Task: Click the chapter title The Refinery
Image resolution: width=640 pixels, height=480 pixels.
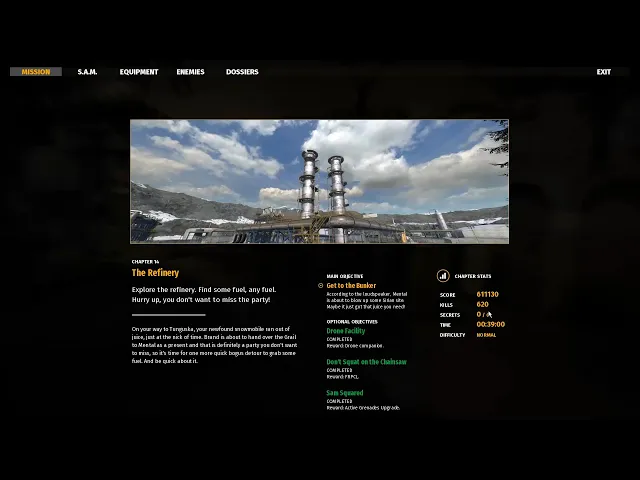Action: point(155,273)
